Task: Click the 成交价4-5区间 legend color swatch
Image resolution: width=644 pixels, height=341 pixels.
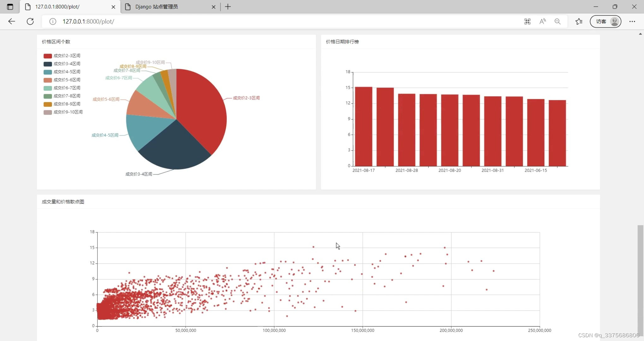Action: [x=48, y=72]
